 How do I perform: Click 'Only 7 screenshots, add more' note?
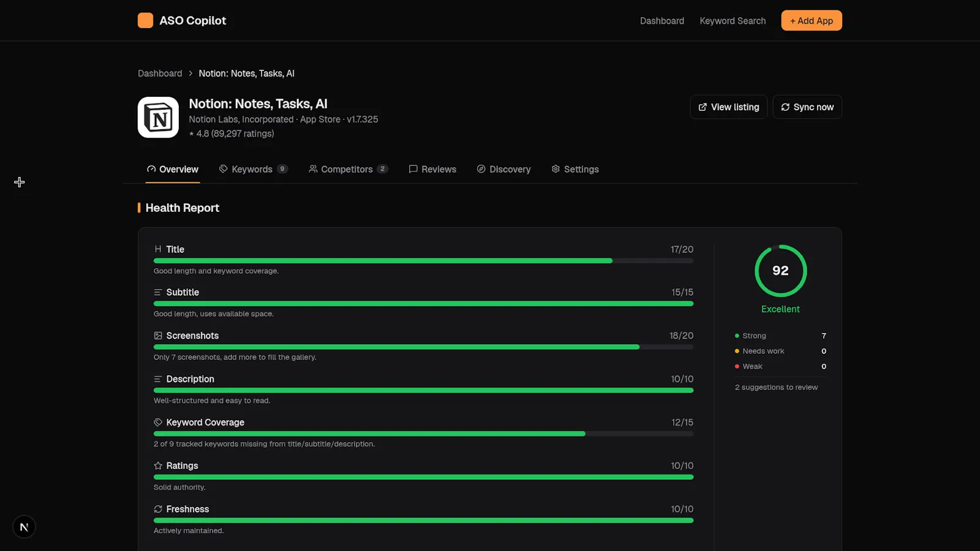[x=235, y=358]
